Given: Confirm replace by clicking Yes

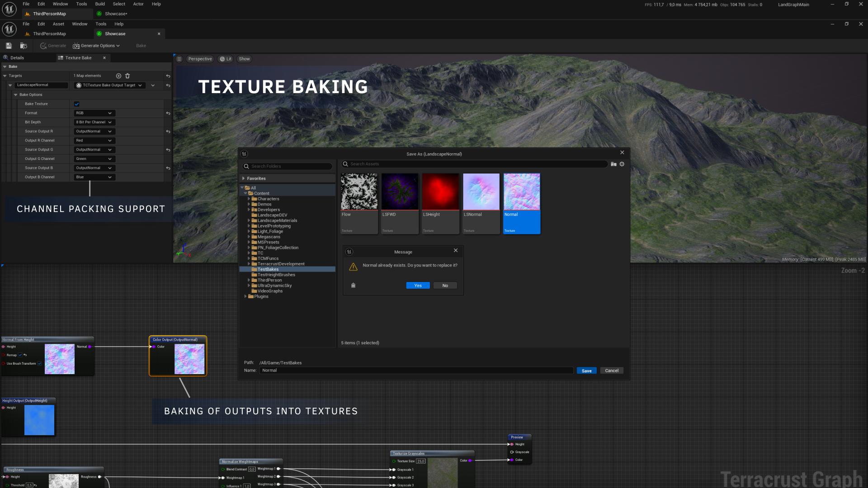Looking at the screenshot, I should pos(418,286).
